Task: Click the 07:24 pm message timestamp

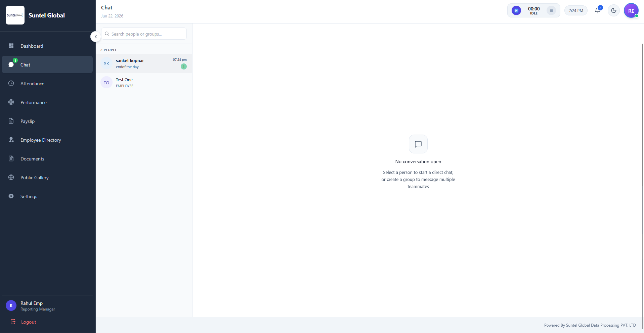Action: (180, 59)
